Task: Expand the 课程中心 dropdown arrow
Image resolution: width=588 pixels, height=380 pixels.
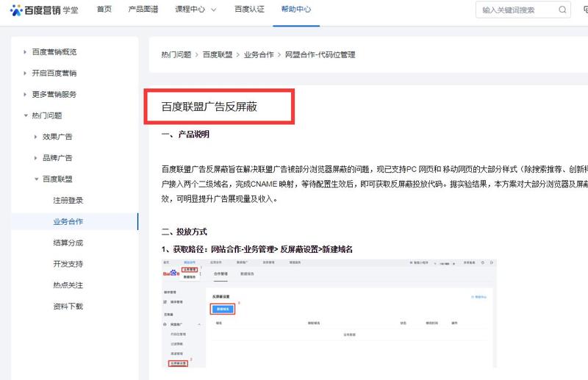Action: (x=213, y=10)
